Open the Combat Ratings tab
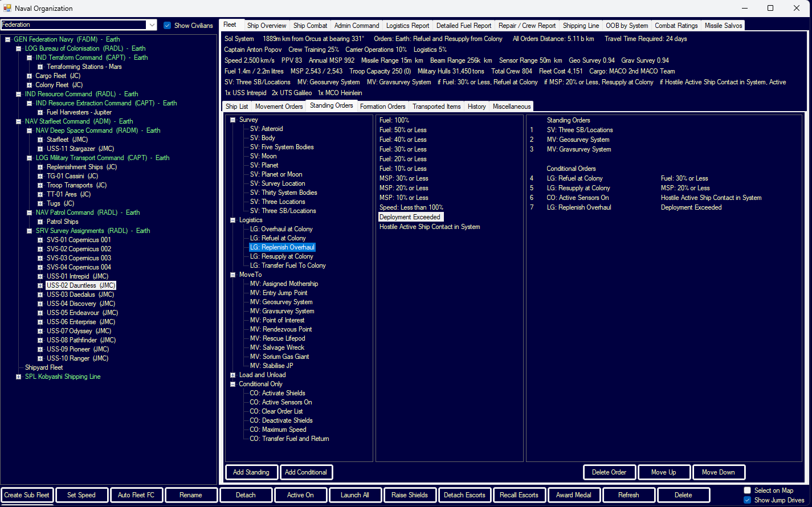 point(676,26)
